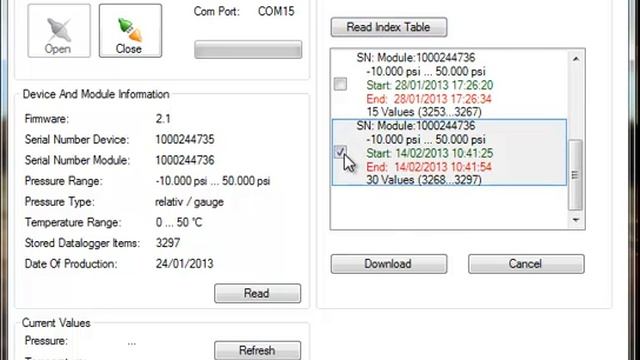This screenshot has width=640, height=360.
Task: Click the Open connection icon button
Action: 59,31
